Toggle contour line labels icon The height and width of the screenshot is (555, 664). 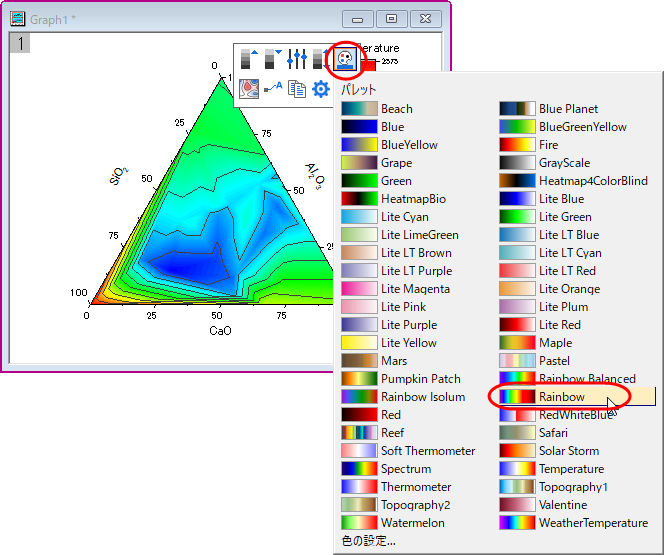point(273,88)
